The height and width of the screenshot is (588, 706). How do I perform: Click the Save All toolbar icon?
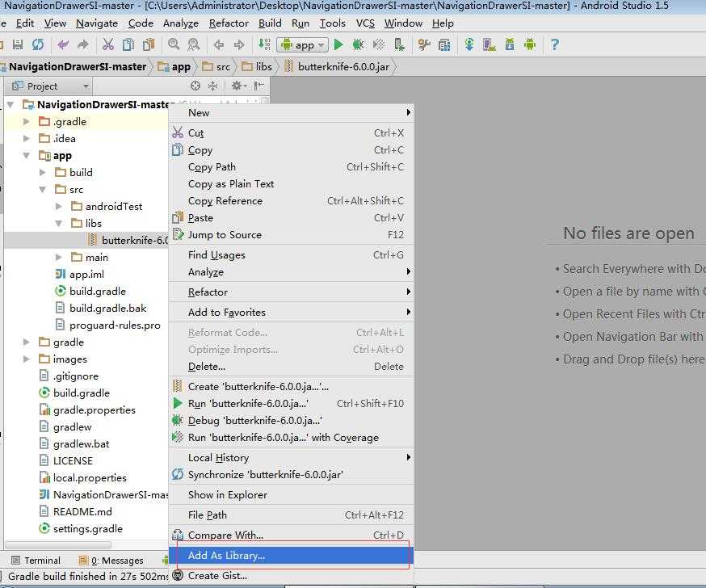[x=18, y=44]
